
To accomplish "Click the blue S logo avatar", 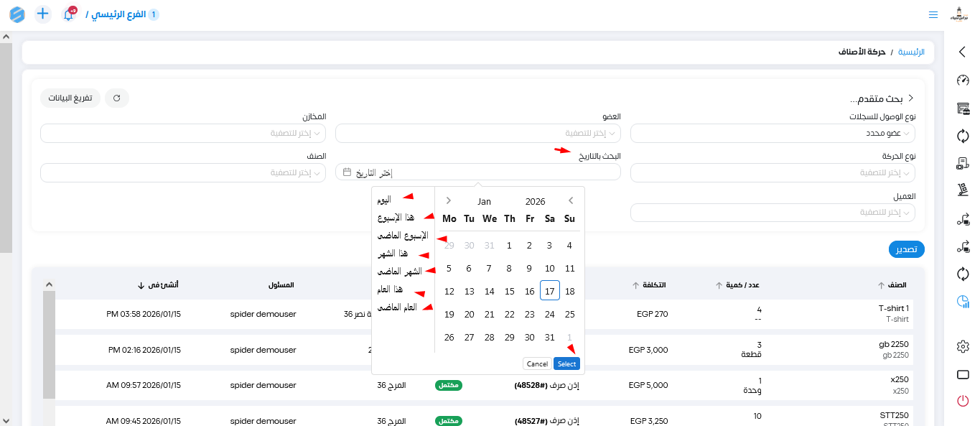I will click(x=17, y=14).
